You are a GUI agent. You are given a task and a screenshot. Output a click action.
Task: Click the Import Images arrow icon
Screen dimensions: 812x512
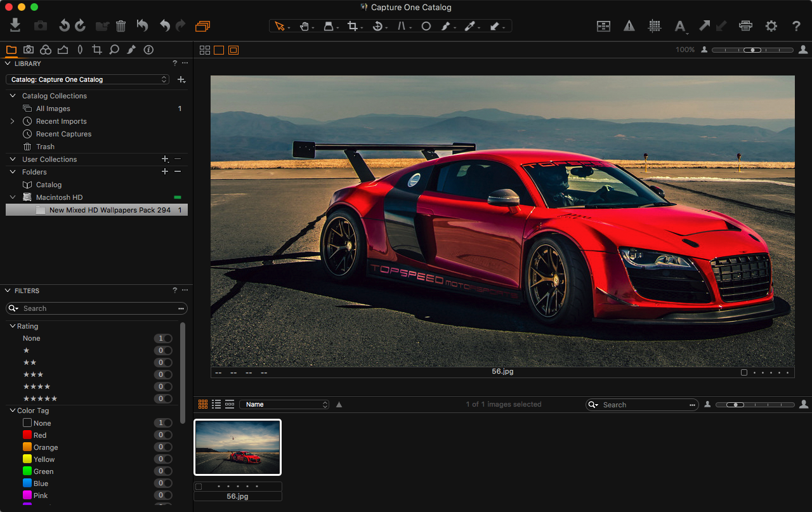tap(16, 25)
